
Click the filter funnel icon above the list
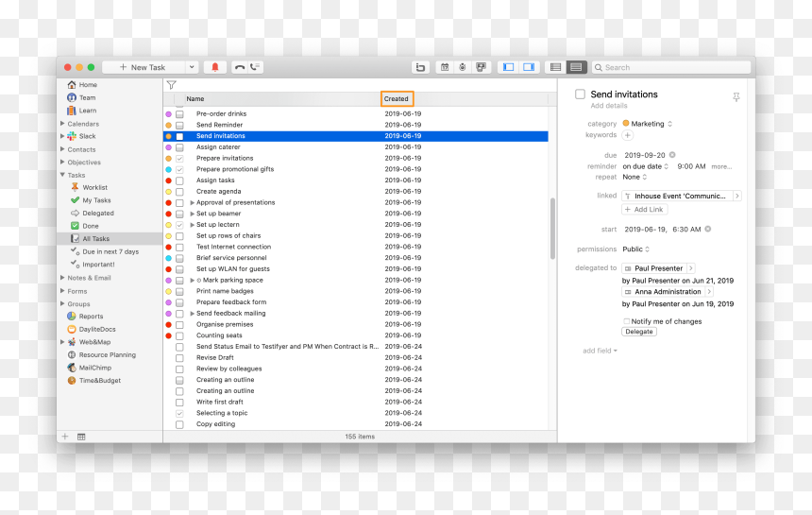tap(172, 85)
